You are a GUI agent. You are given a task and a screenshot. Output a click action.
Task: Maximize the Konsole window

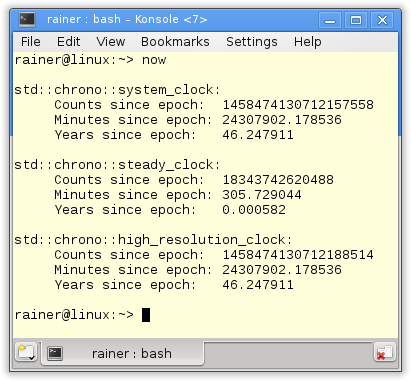pos(356,20)
